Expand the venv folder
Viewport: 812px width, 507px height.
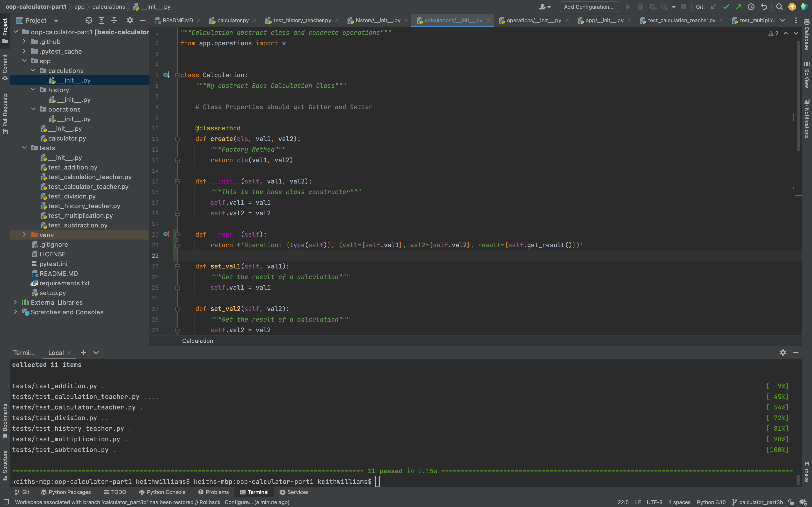coord(24,235)
